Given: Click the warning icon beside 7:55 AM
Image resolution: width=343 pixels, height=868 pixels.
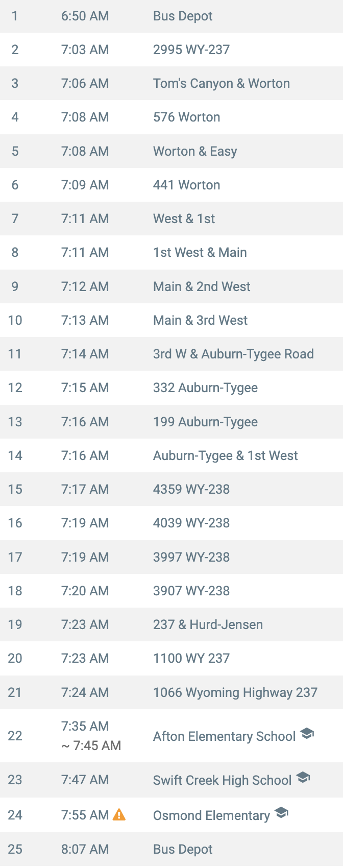Looking at the screenshot, I should pyautogui.click(x=119, y=814).
